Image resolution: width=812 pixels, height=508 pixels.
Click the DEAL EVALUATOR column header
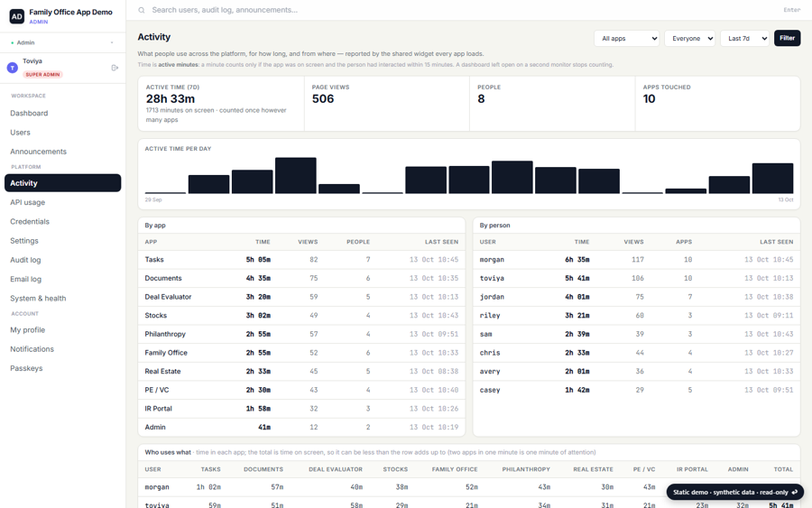pos(336,469)
